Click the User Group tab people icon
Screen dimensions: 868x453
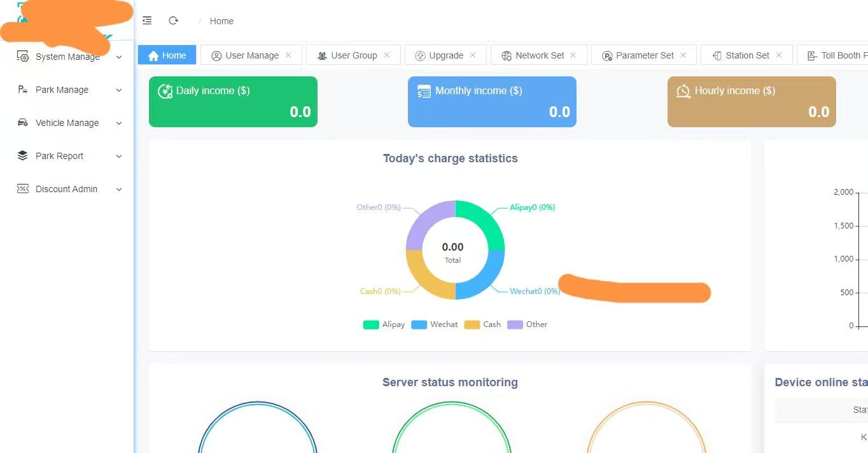(x=322, y=55)
